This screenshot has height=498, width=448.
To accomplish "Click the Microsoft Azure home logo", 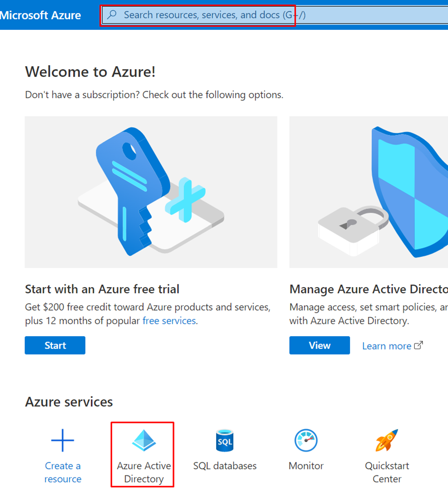I will (40, 15).
